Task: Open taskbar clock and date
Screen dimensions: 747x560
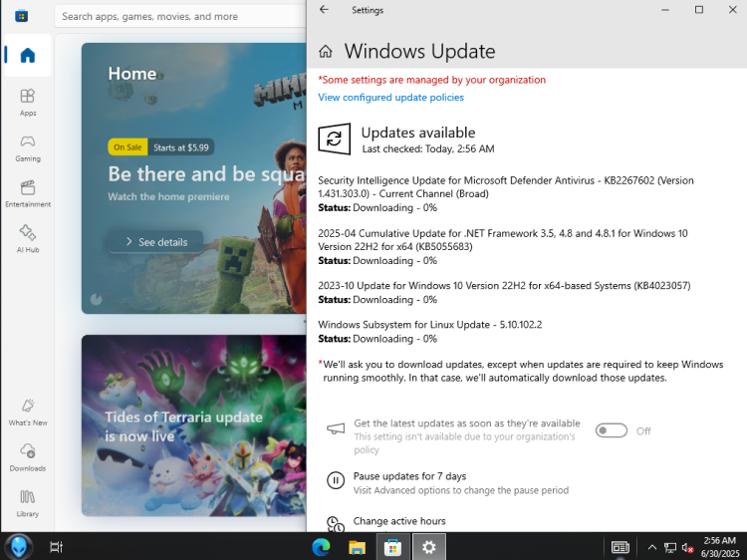Action: coord(720,547)
